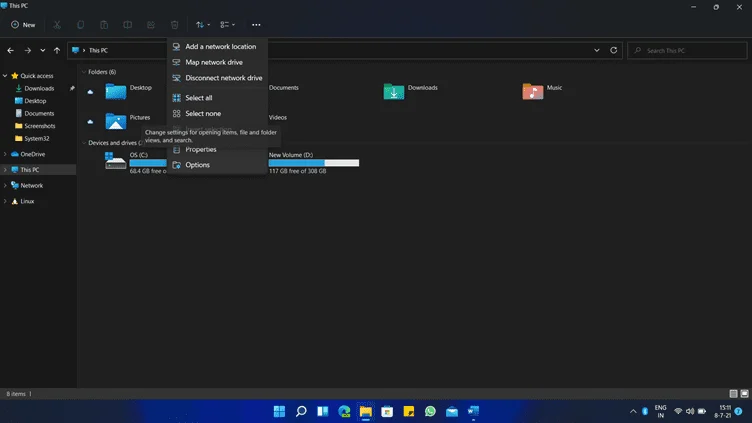Expand the Network tree node
Screen dimensions: 752x423
(x=5, y=186)
